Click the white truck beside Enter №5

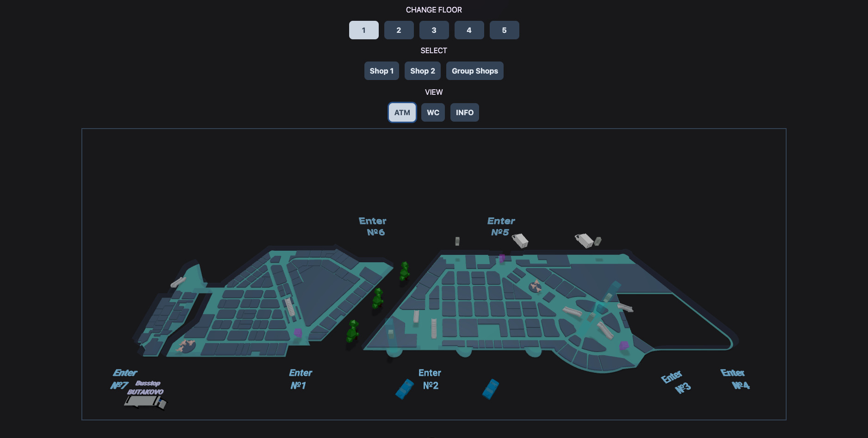click(x=520, y=241)
